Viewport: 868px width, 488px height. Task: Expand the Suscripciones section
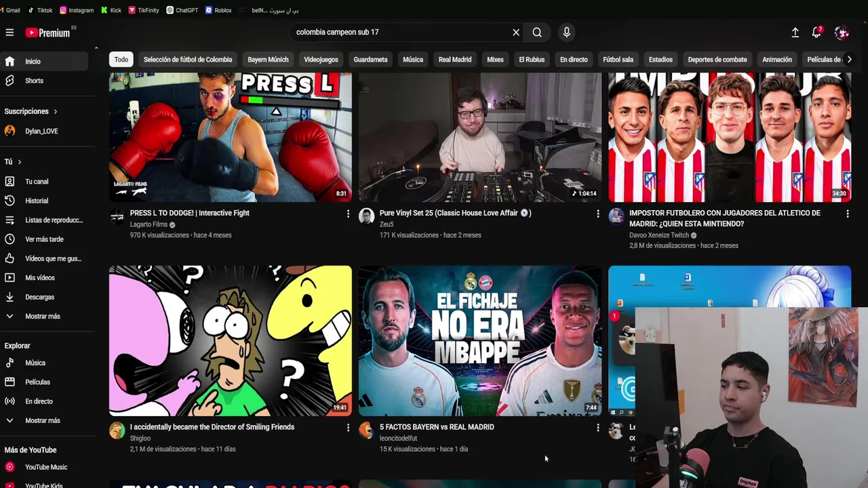point(31,111)
